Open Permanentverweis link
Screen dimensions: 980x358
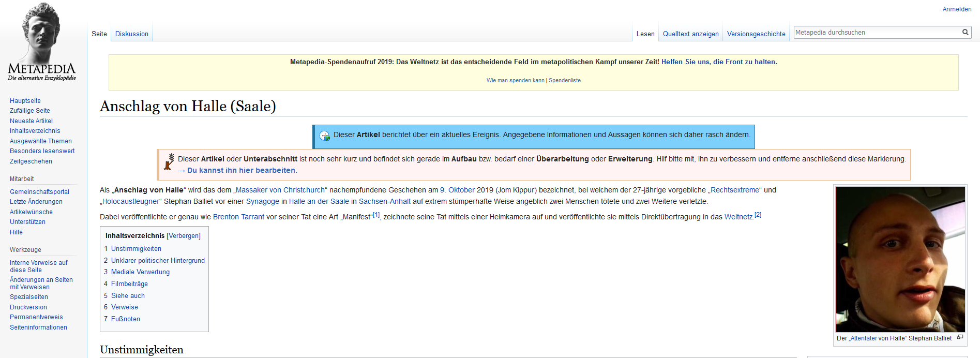point(36,317)
